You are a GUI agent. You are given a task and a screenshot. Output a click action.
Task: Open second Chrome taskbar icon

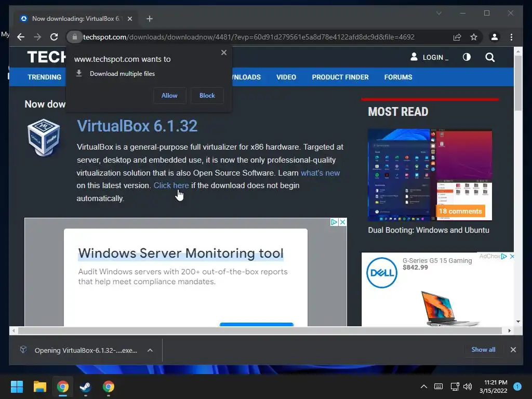[x=109, y=387]
